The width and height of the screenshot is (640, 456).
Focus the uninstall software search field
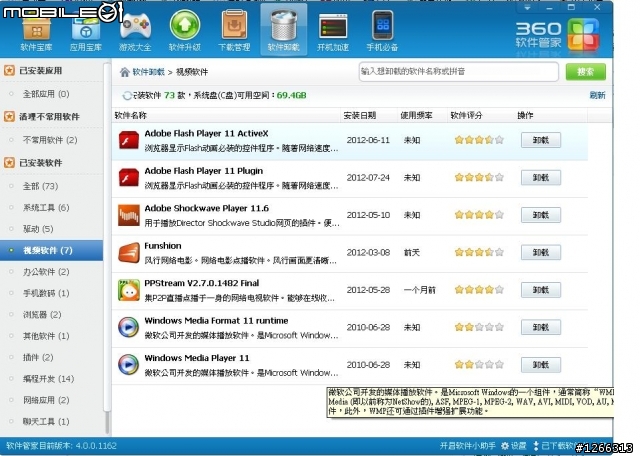coord(459,72)
